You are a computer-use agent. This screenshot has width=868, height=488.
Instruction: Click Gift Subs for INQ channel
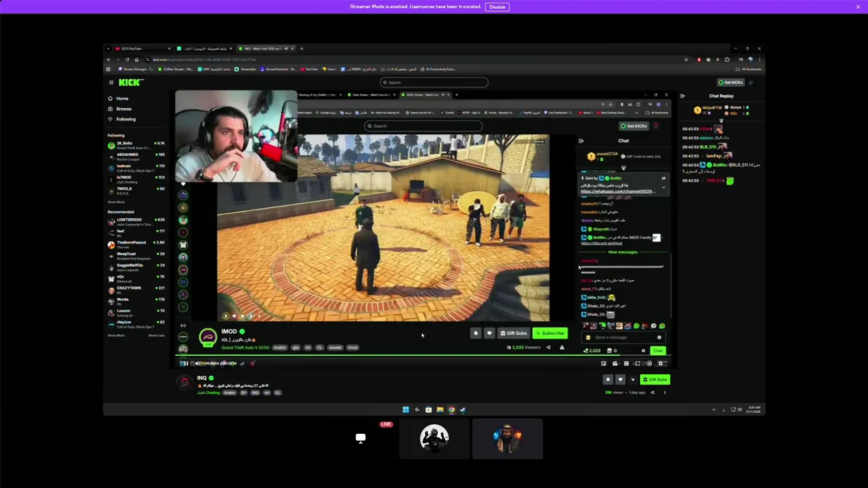pos(654,380)
